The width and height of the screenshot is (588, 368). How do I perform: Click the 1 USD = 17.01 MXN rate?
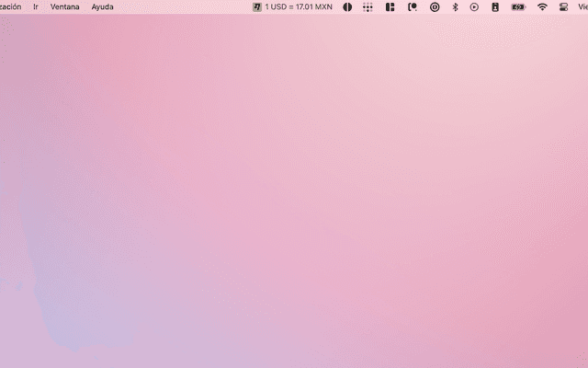(x=299, y=6)
